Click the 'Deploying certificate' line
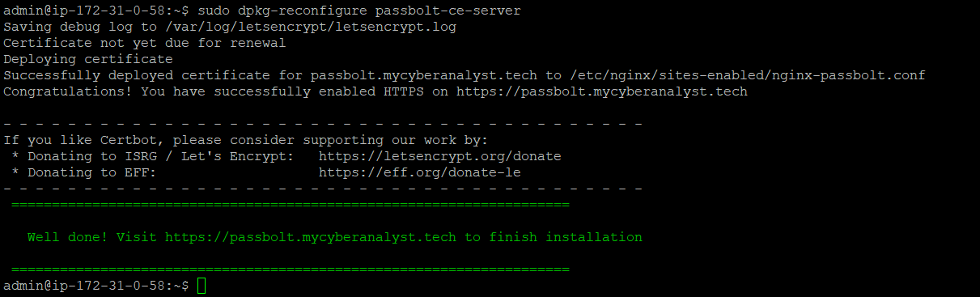The image size is (980, 297). click(87, 59)
